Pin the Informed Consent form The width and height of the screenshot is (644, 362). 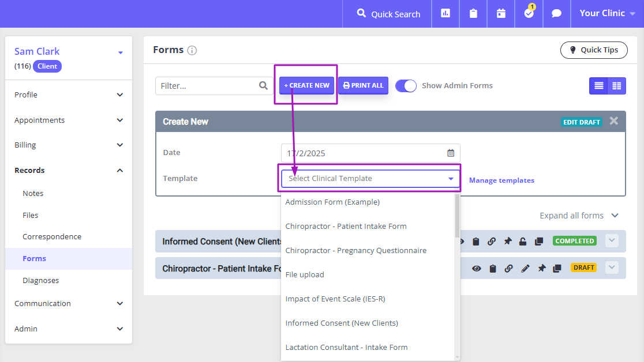click(507, 241)
